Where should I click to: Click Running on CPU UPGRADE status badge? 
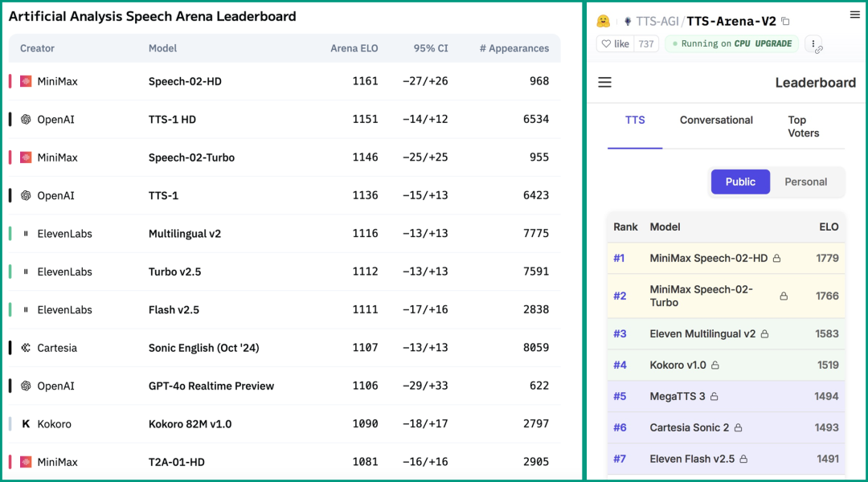click(x=732, y=43)
